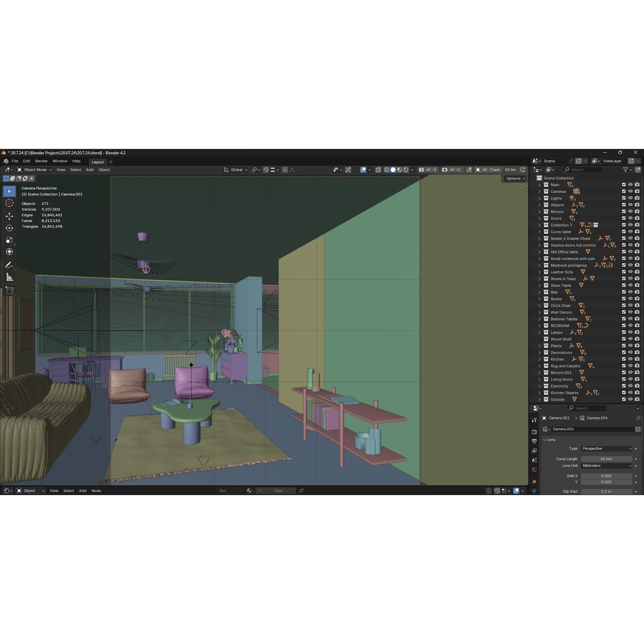Image resolution: width=644 pixels, height=644 pixels.
Task: Activate the Annotate tool
Action: point(9,265)
